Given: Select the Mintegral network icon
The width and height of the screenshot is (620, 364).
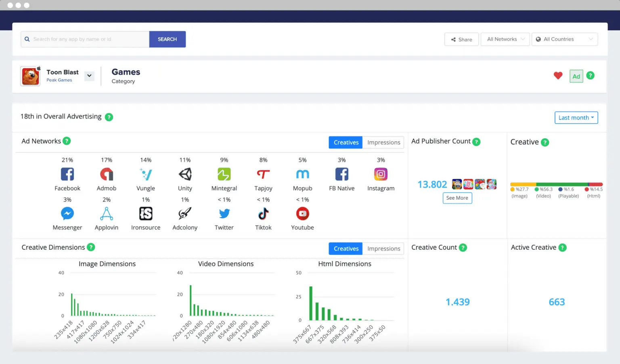Looking at the screenshot, I should (224, 174).
